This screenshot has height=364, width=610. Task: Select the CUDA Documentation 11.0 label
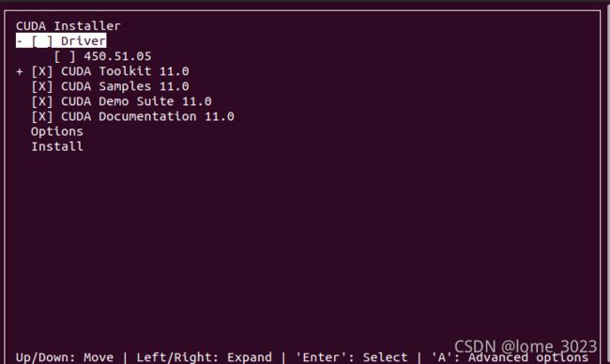(147, 116)
